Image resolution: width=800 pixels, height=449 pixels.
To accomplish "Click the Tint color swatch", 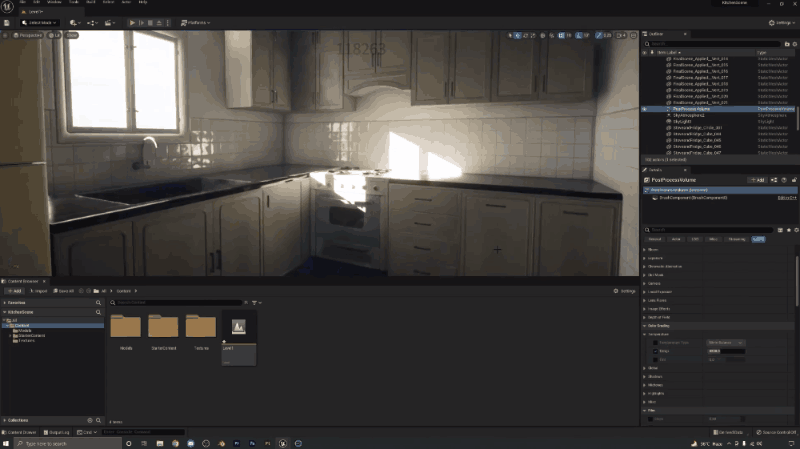I will pos(730,359).
